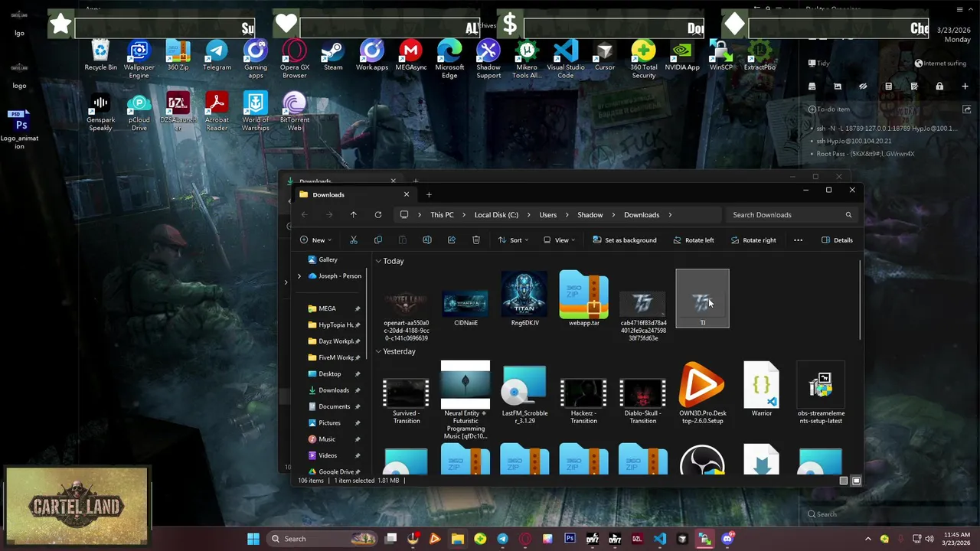Open the Sort dropdown menu

[514, 240]
